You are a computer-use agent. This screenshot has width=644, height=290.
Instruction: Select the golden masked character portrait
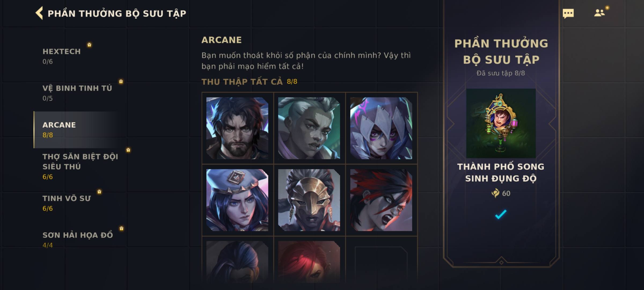coord(309,200)
